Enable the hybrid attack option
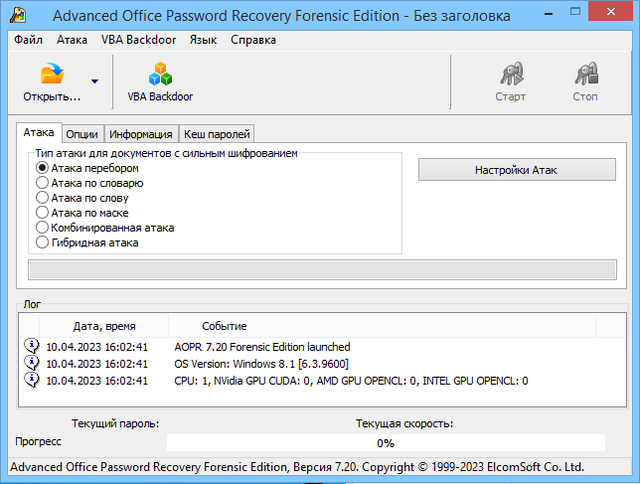This screenshot has height=484, width=640. pyautogui.click(x=42, y=242)
